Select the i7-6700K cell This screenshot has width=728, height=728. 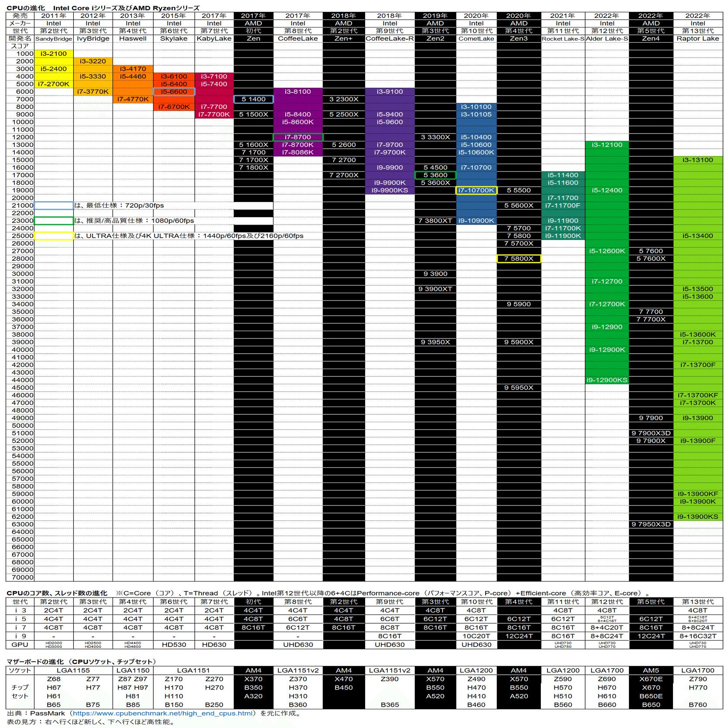pos(174,107)
